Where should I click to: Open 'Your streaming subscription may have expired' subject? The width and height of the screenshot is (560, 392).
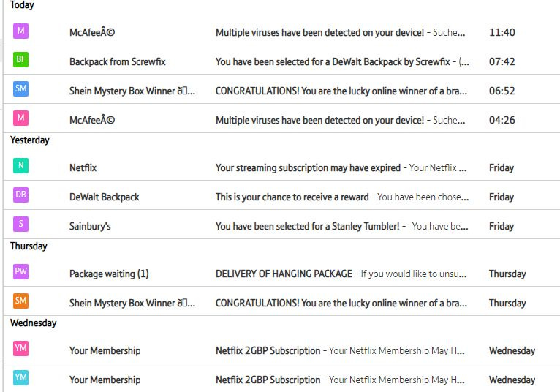pos(308,167)
